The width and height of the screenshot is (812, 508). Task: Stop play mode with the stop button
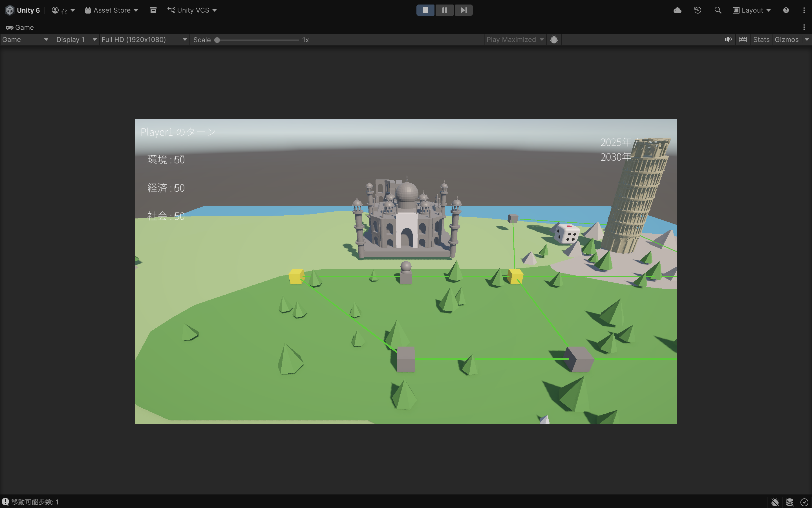click(x=425, y=10)
